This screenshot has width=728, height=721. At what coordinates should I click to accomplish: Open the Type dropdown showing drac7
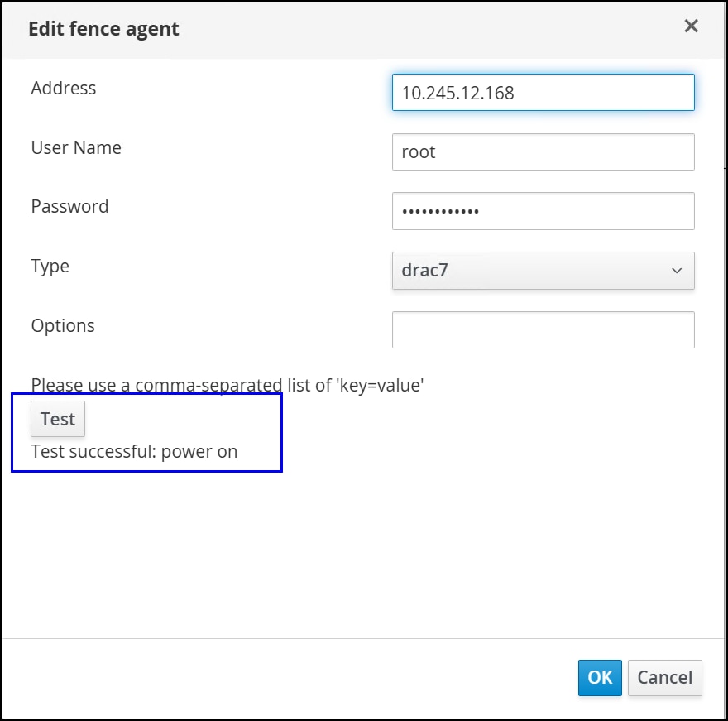[x=544, y=271]
